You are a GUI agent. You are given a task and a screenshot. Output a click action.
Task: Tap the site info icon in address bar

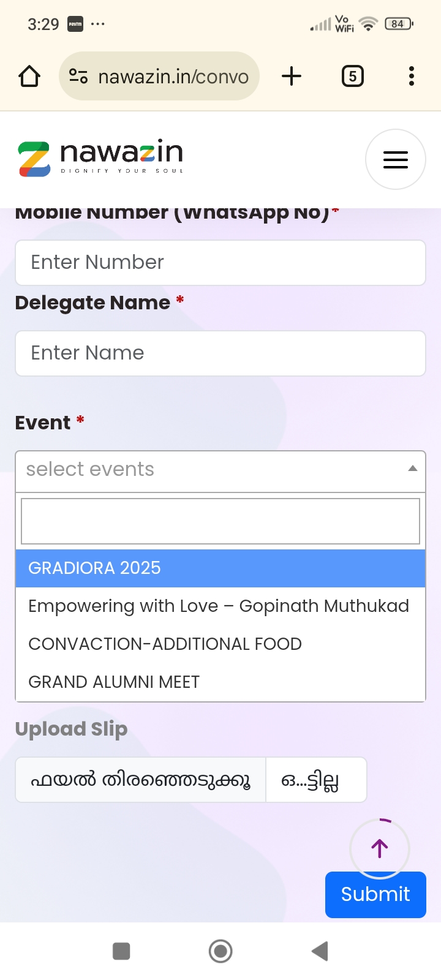tap(78, 77)
